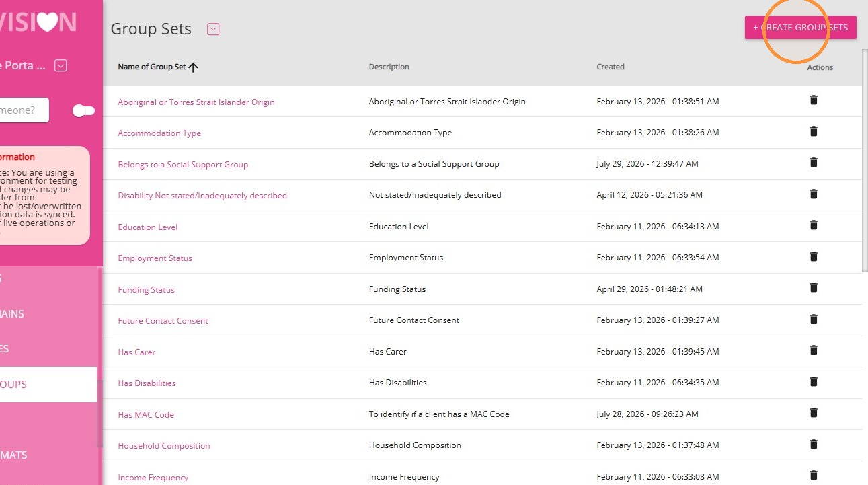Open the Has MAC Code group set
Image resolution: width=868 pixels, height=485 pixels.
coord(146,415)
